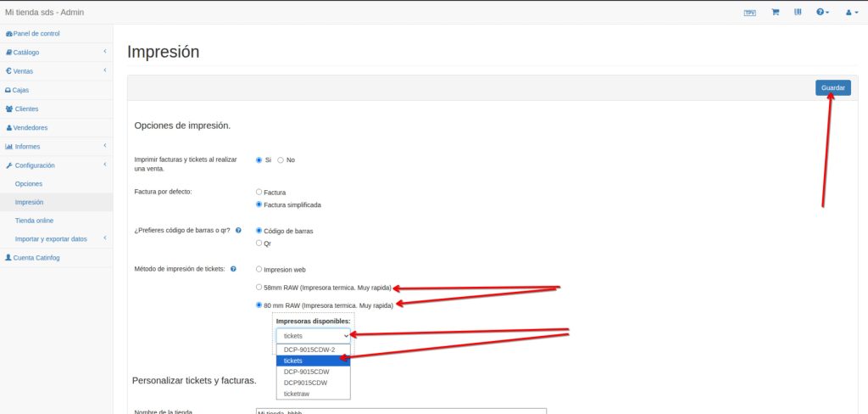Select the 58mm RAW thermal printer option
Image resolution: width=868 pixels, height=414 pixels.
259,288
